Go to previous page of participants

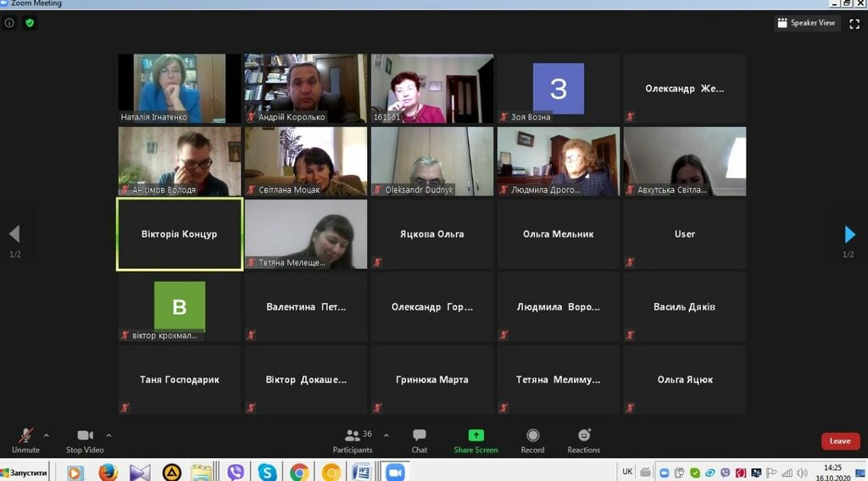14,234
